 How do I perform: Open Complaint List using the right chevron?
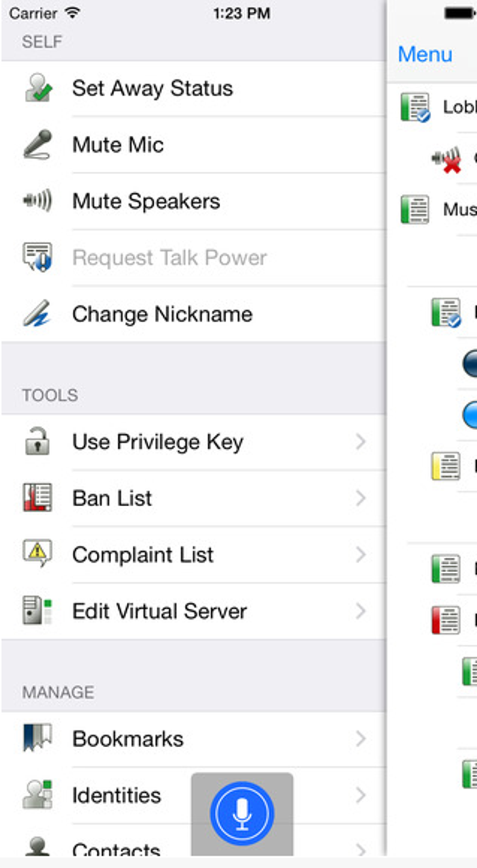[x=361, y=554]
